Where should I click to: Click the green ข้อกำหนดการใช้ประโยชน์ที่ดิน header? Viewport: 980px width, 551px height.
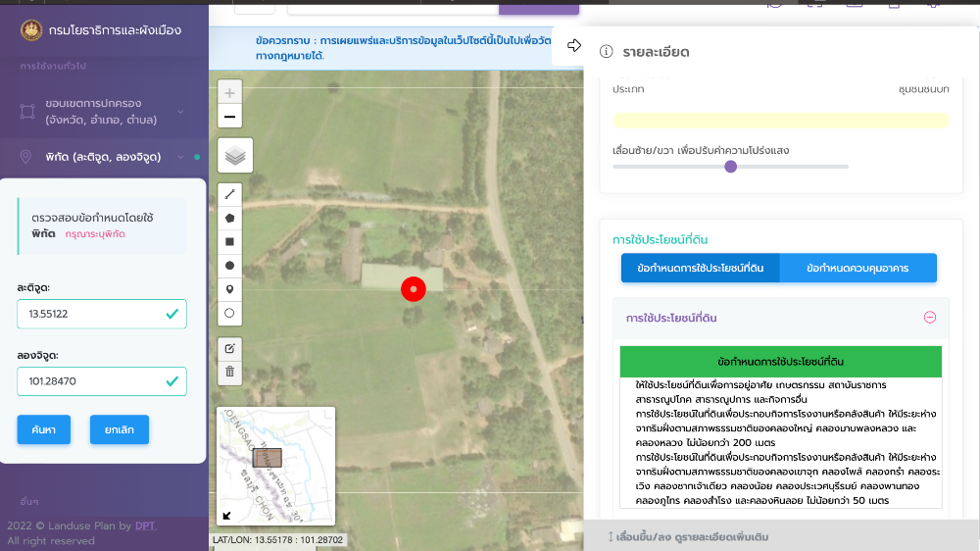click(x=781, y=362)
